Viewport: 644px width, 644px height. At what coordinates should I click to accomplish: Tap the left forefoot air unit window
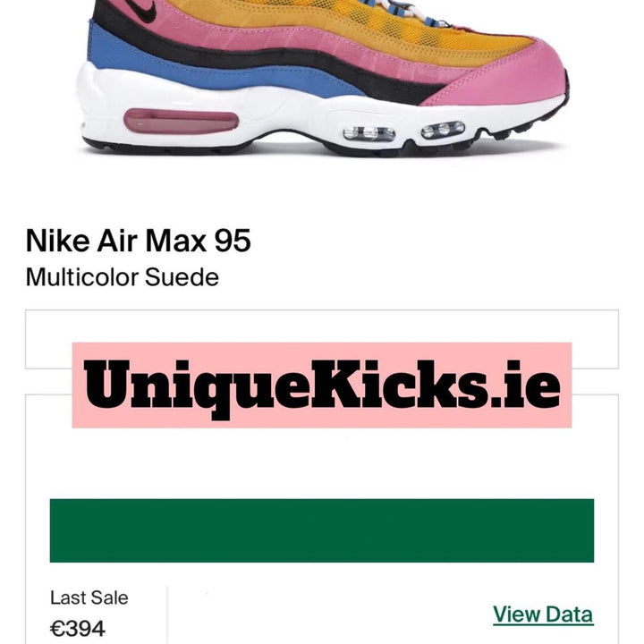coord(369,133)
